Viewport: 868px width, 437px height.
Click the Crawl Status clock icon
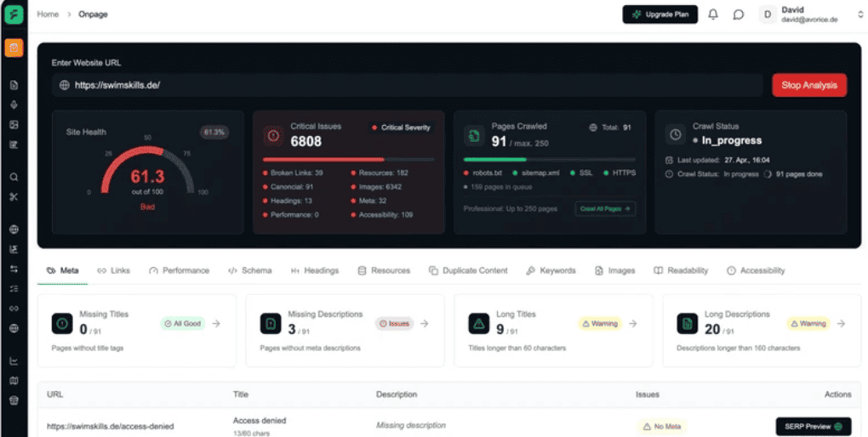point(675,135)
